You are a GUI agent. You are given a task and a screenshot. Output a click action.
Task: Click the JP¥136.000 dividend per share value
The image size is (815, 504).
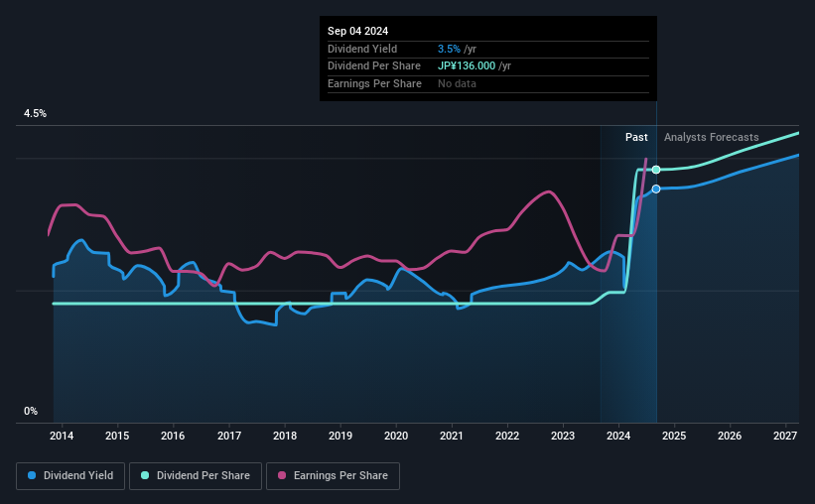point(467,66)
